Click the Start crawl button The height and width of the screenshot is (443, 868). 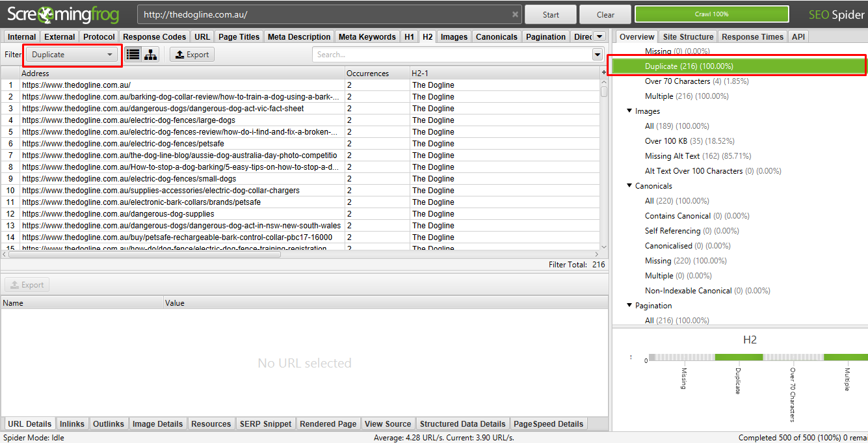tap(551, 14)
